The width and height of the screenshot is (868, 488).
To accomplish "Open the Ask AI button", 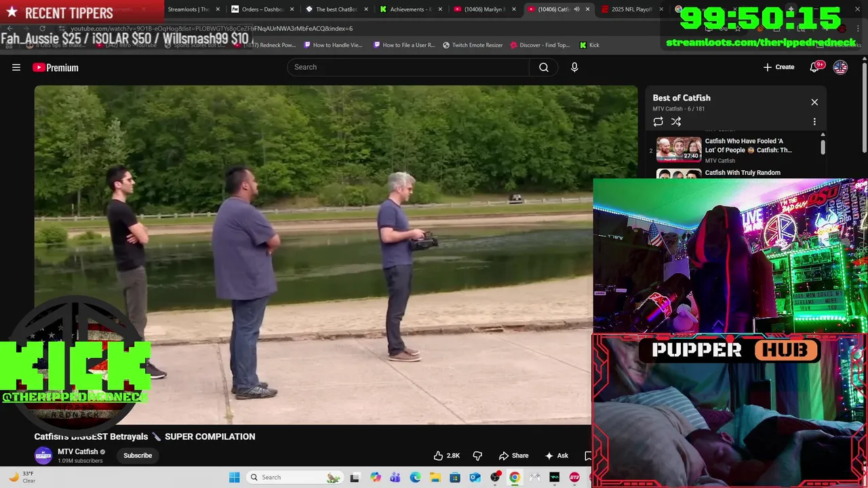I will 556,455.
